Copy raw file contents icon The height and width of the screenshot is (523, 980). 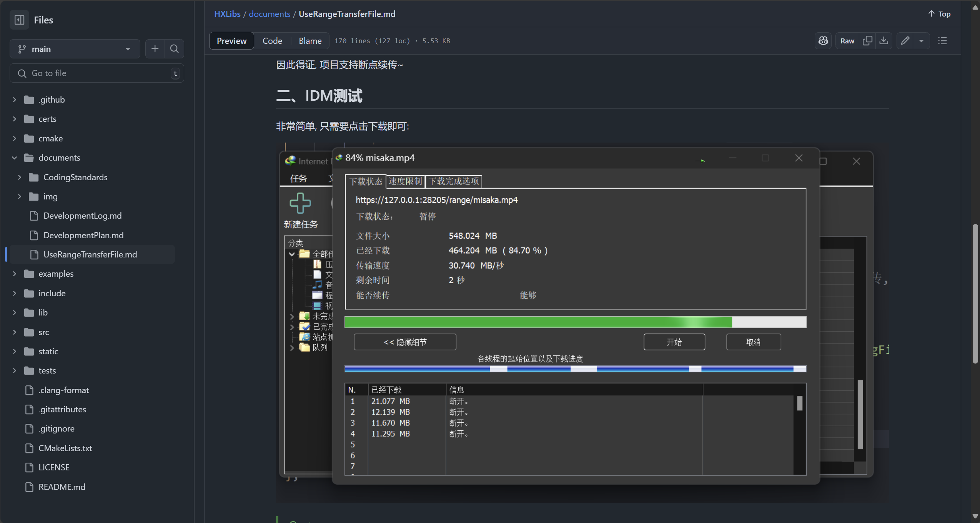pos(867,41)
